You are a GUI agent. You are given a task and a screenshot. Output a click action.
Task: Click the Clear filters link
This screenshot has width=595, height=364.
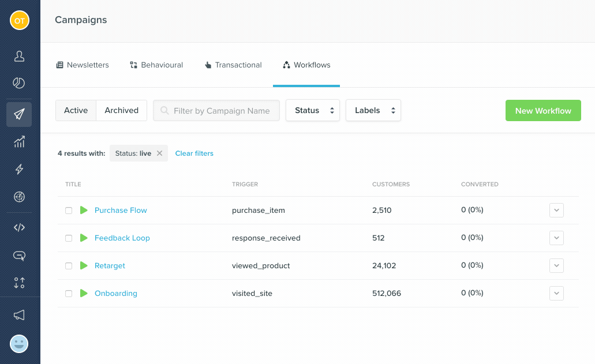pyautogui.click(x=194, y=153)
